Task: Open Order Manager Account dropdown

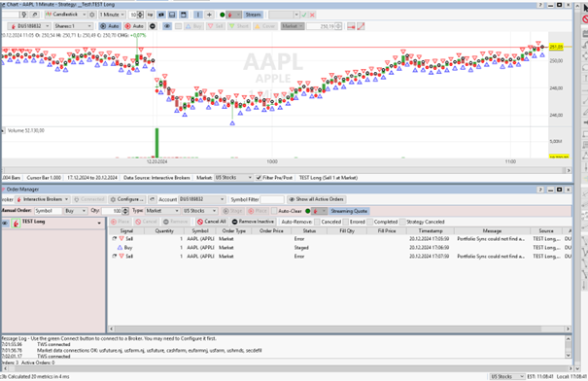Action: click(x=202, y=199)
